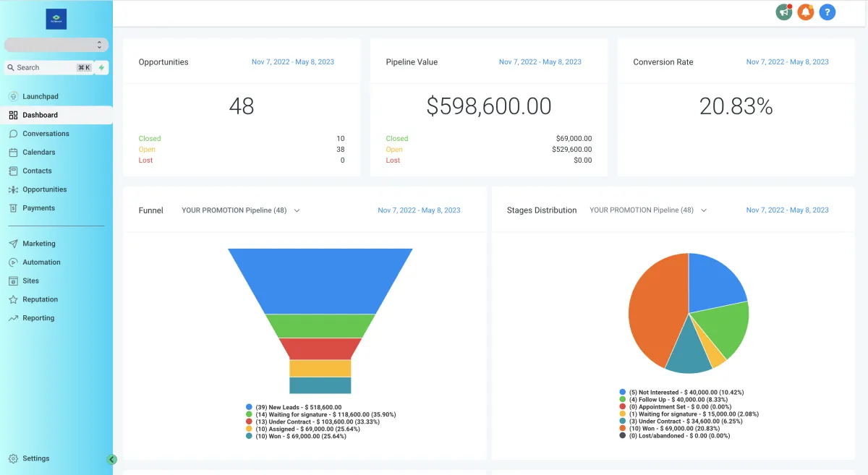The height and width of the screenshot is (475, 868).
Task: Click the teal Under Contract pie slice
Action: [689, 351]
